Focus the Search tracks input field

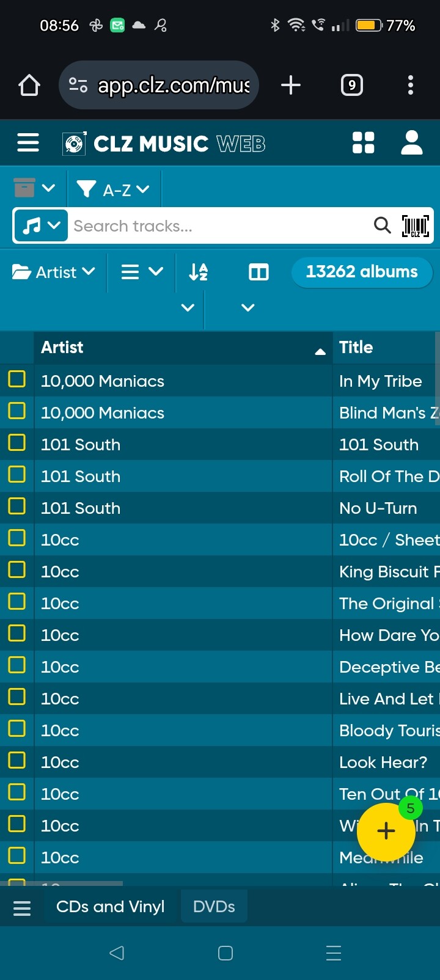220,226
